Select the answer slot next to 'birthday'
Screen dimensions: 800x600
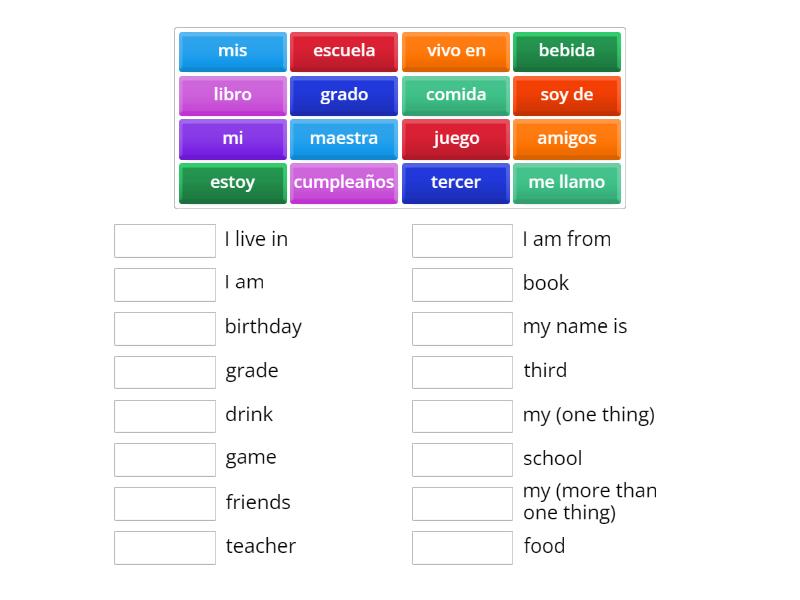pyautogui.click(x=165, y=328)
